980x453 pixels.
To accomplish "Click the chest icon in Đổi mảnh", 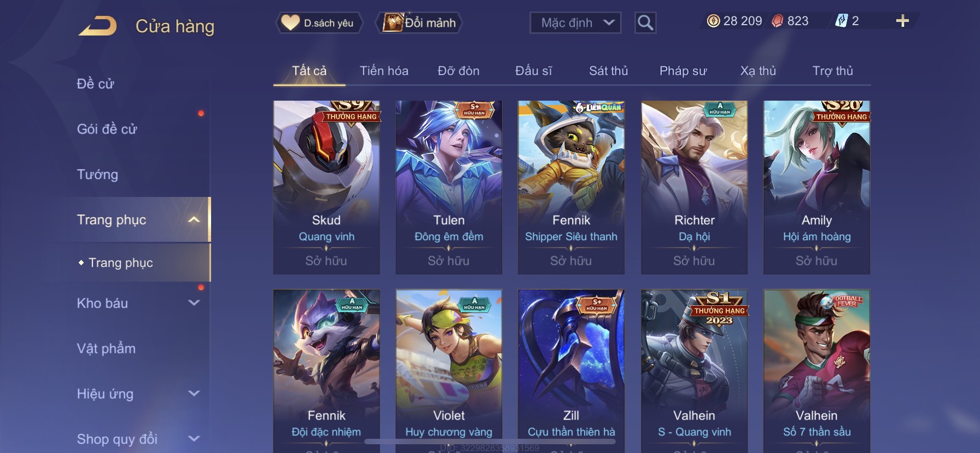I will click(392, 22).
